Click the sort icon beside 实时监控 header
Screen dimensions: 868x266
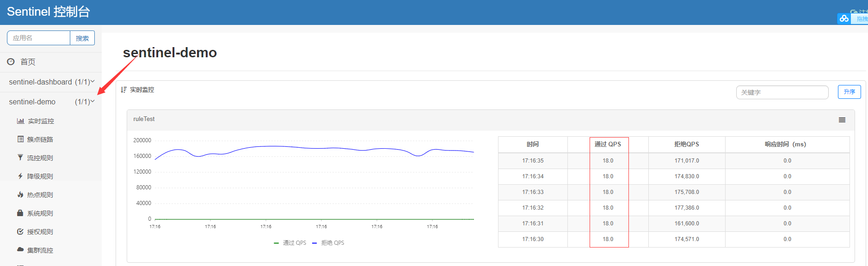click(123, 90)
